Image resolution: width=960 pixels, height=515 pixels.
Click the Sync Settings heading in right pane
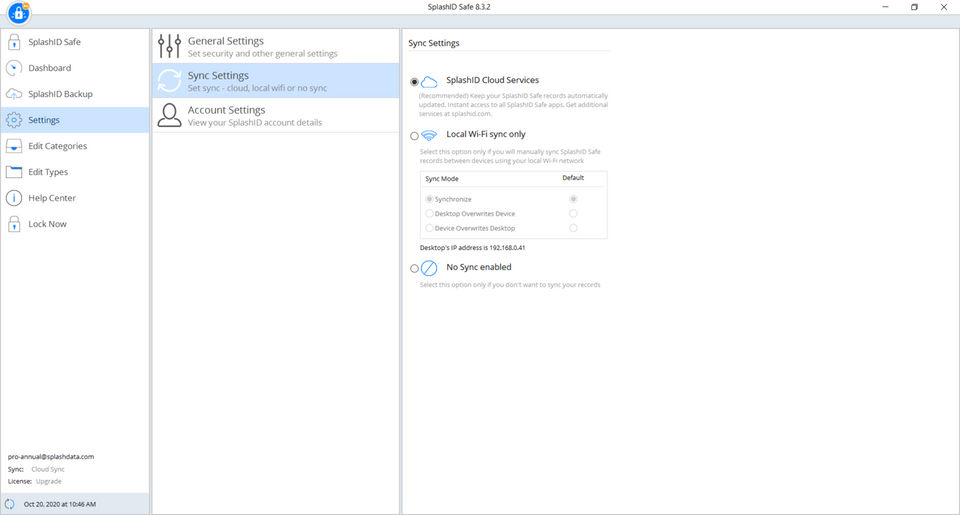pyautogui.click(x=433, y=43)
